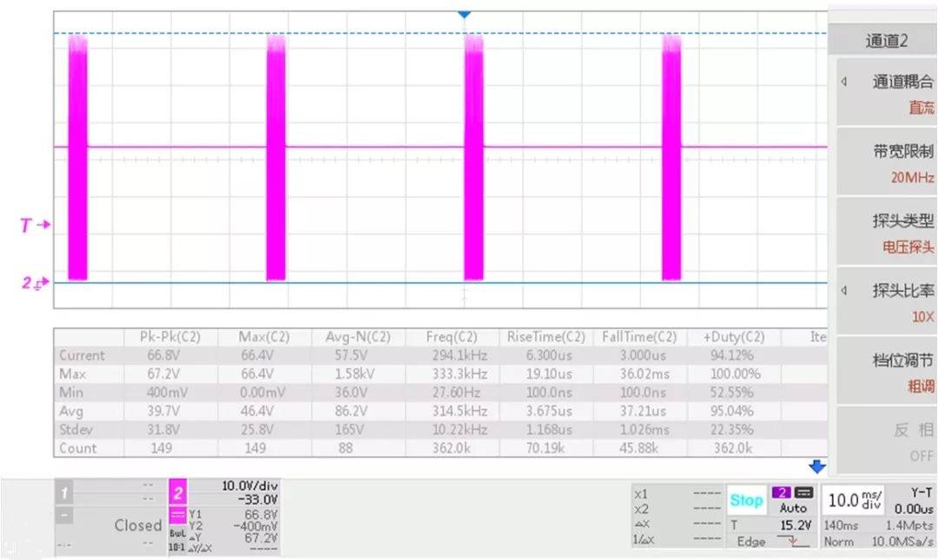Select the magenta channel 2 indicator box

pos(177,493)
